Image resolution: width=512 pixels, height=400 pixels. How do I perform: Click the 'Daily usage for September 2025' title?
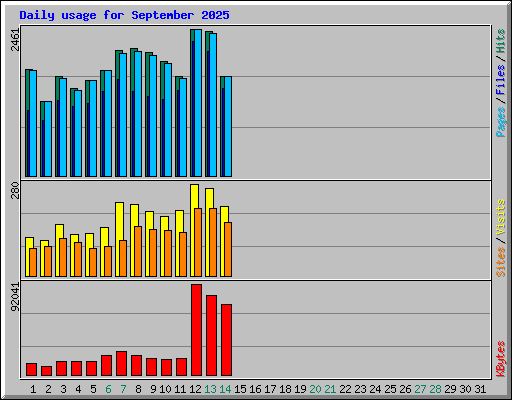[x=124, y=15]
